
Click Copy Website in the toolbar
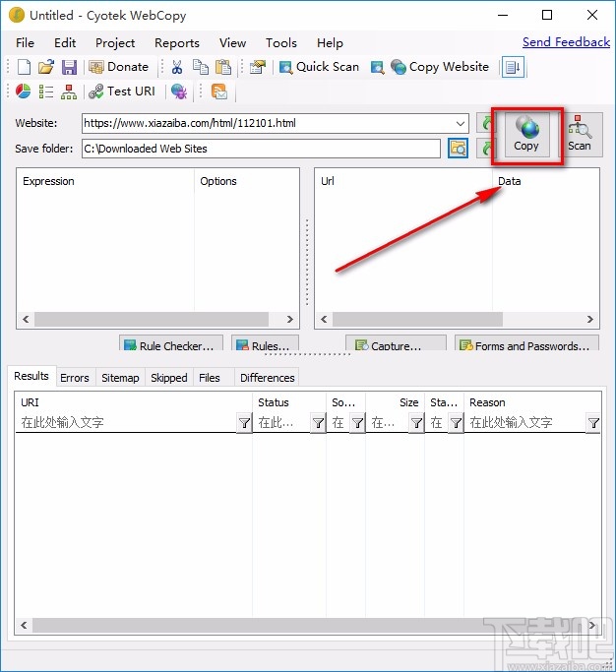click(440, 67)
